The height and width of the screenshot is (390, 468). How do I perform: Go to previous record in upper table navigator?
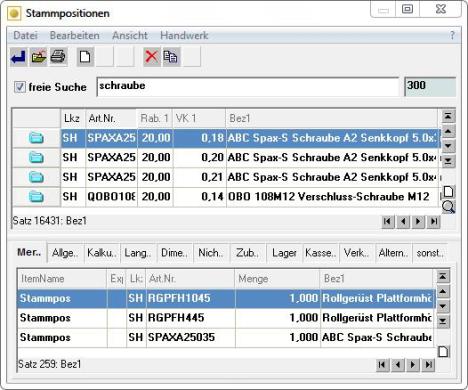403,221
